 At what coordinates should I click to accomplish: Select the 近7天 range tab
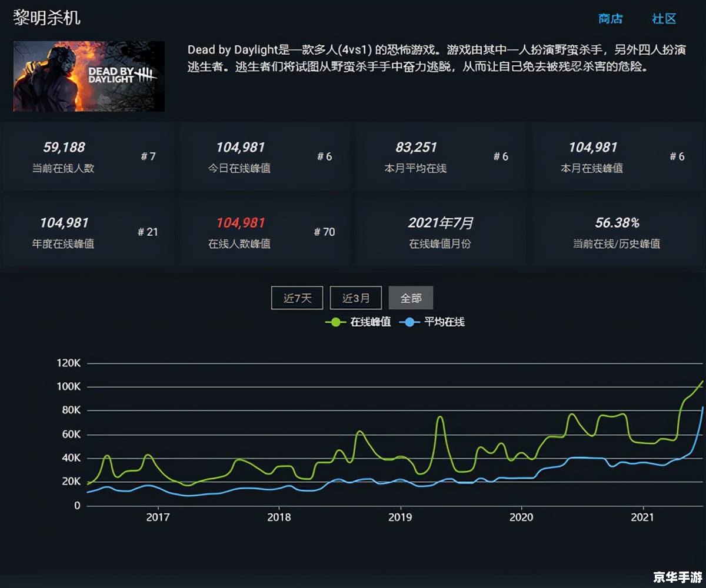297,298
